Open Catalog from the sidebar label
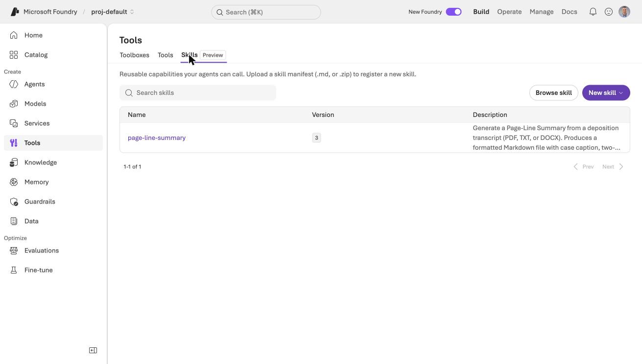 [36, 55]
